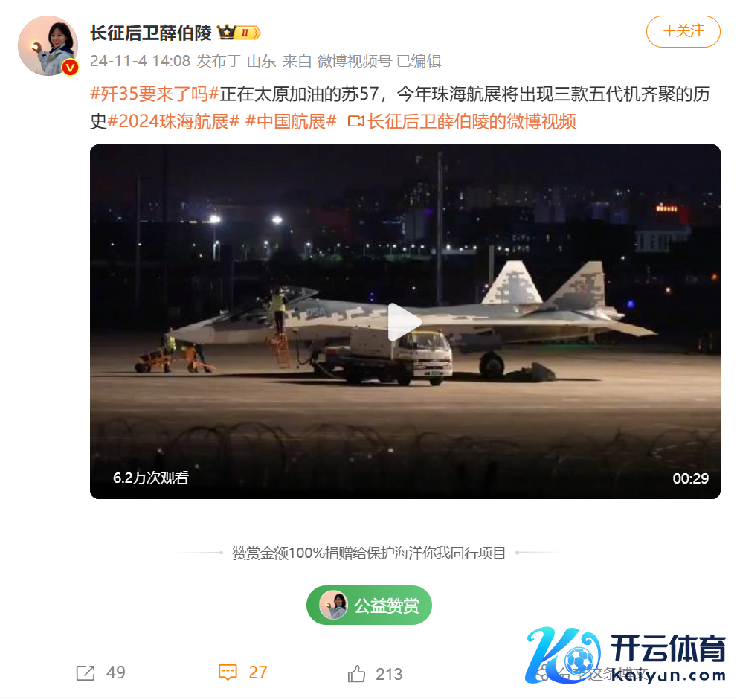Open 长征后卫薛伯陵的微博视频 link

[472, 122]
